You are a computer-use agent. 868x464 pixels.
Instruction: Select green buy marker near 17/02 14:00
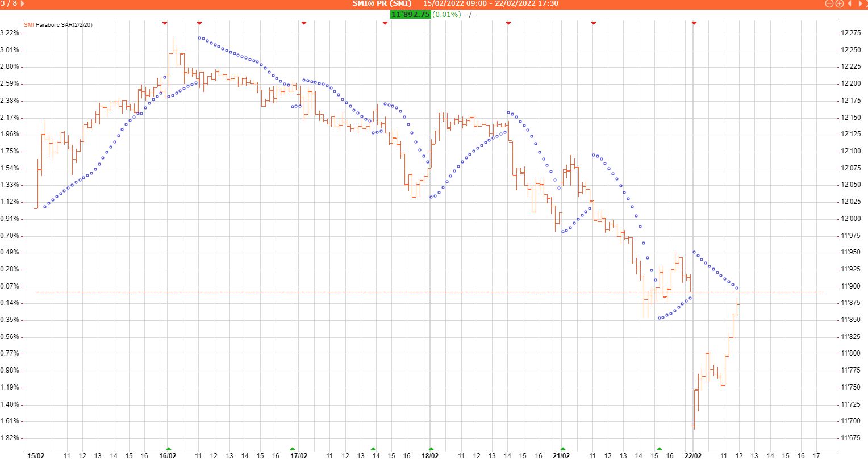(373, 449)
